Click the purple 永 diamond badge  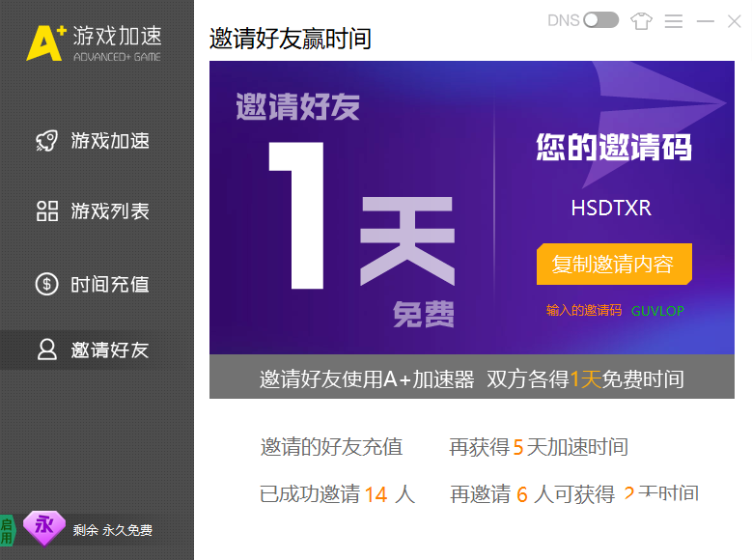click(44, 528)
